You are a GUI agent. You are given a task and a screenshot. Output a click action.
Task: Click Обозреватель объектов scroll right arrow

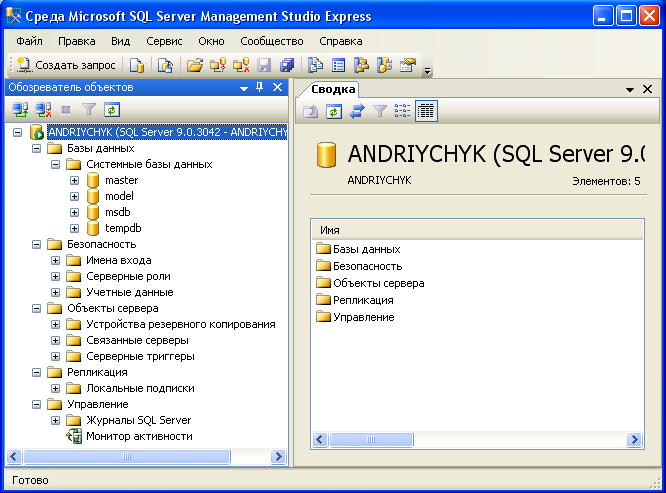click(x=278, y=456)
